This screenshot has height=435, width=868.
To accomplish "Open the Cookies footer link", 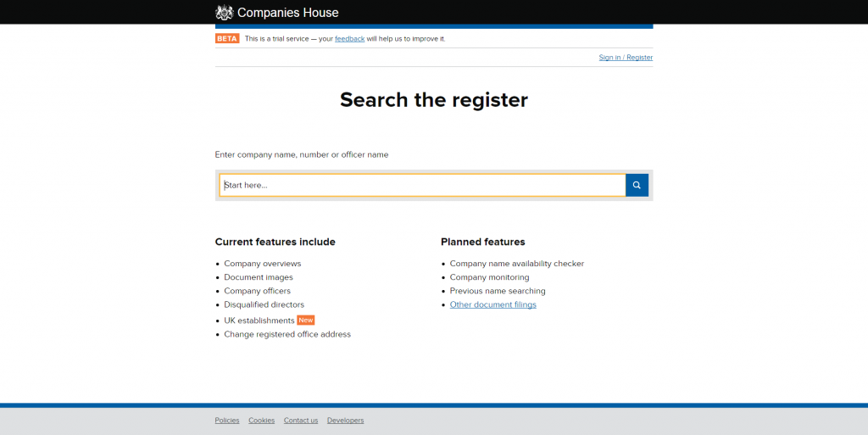I will 261,421.
